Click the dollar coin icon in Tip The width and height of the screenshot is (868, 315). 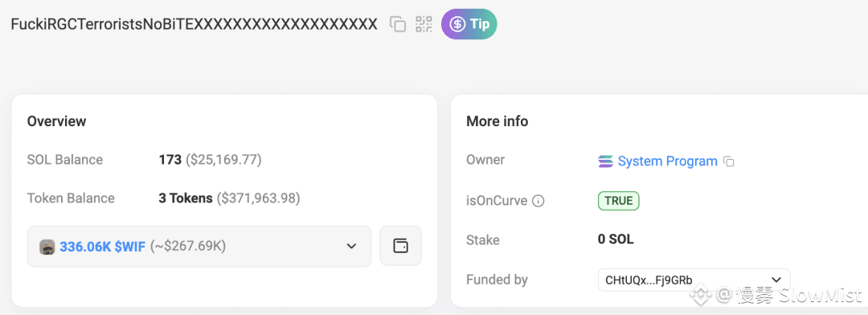pos(457,24)
